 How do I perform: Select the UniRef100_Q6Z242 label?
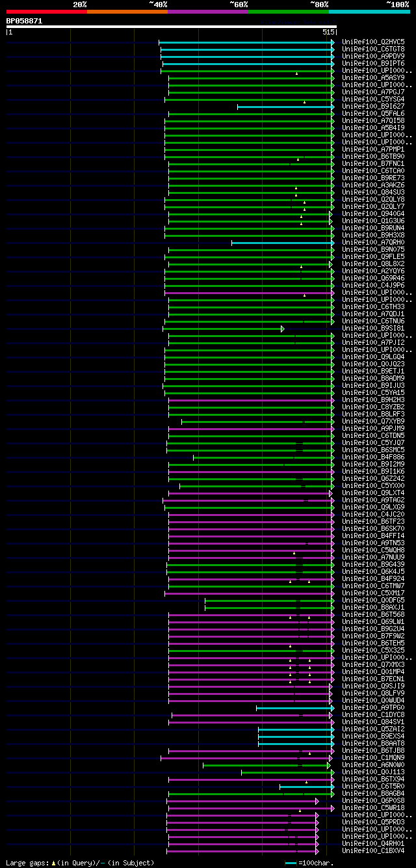(x=373, y=478)
